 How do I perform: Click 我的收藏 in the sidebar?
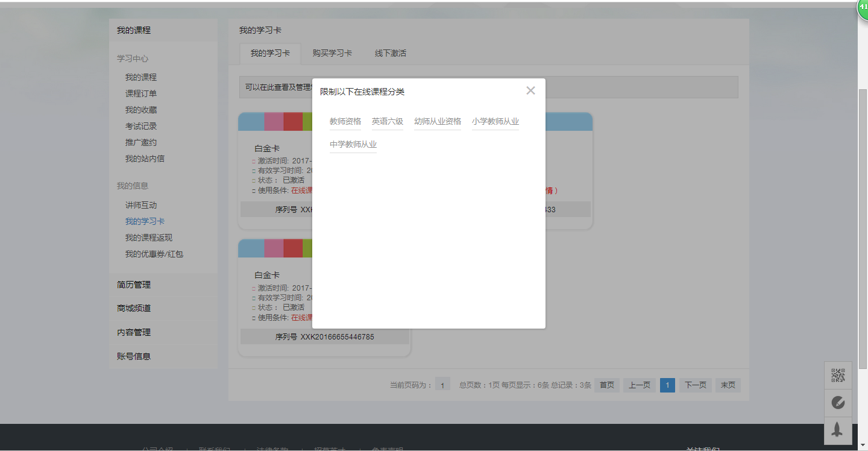click(x=140, y=109)
